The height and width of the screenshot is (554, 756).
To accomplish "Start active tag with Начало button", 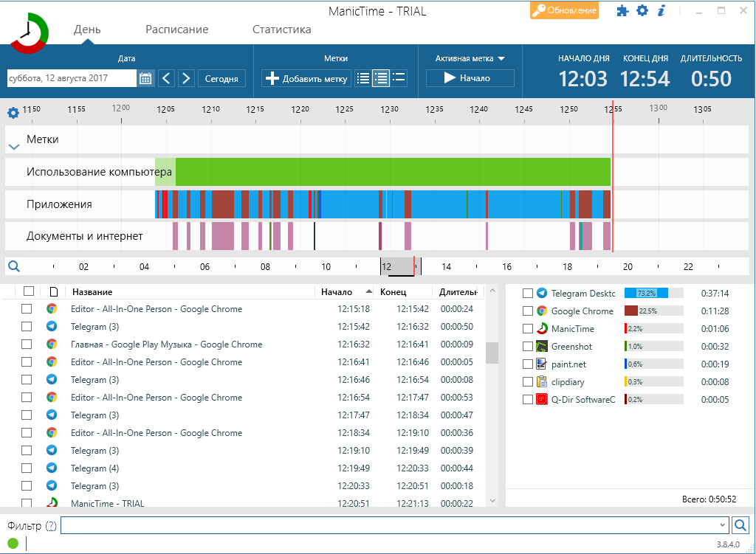I will (470, 78).
